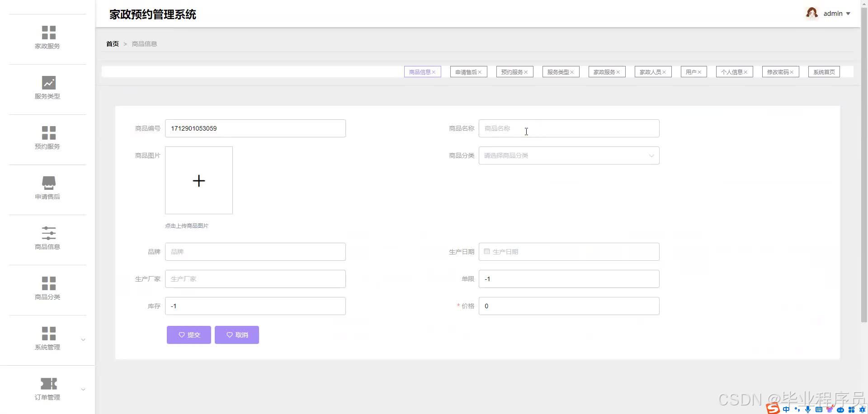Close the 预约服务 tab

[x=526, y=72]
